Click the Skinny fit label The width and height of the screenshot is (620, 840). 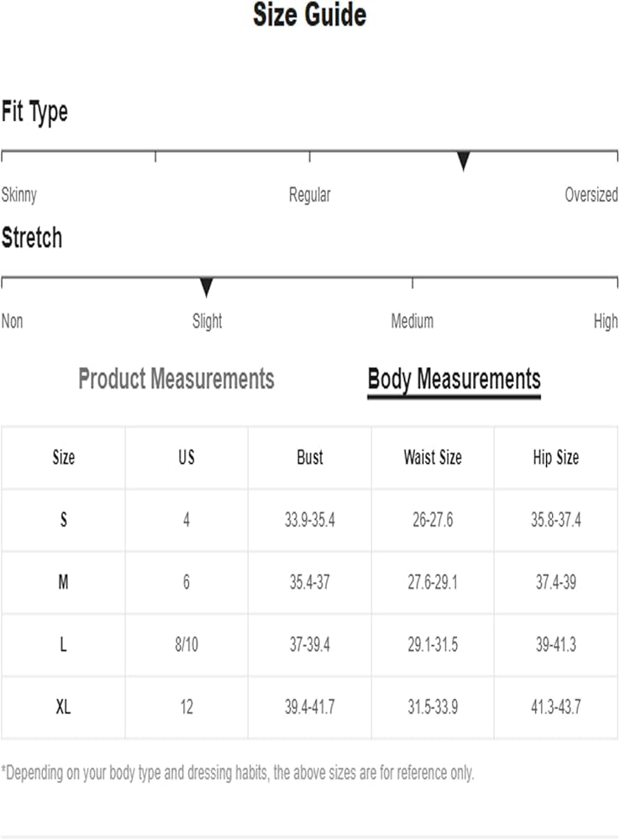(x=19, y=195)
